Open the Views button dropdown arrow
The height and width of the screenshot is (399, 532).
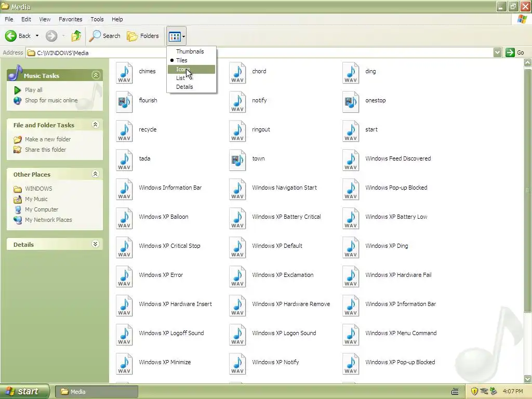(x=183, y=36)
